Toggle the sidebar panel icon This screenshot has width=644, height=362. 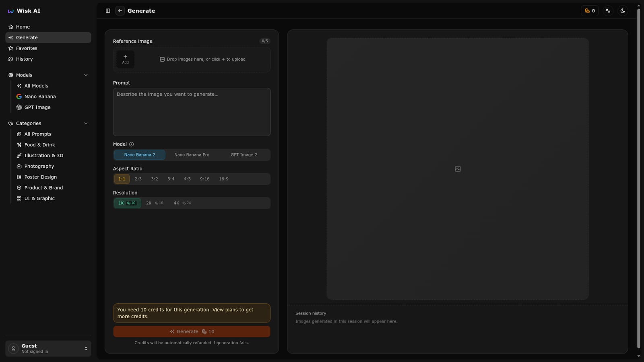coord(108,11)
